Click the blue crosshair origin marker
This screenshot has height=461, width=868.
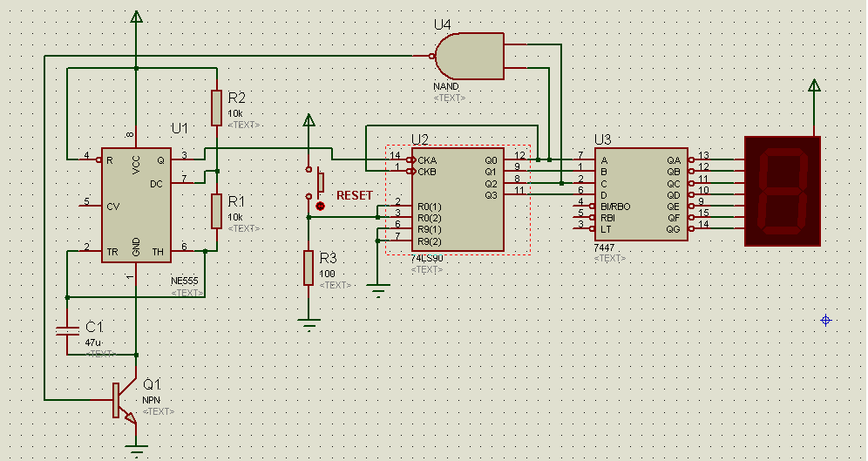(826, 320)
